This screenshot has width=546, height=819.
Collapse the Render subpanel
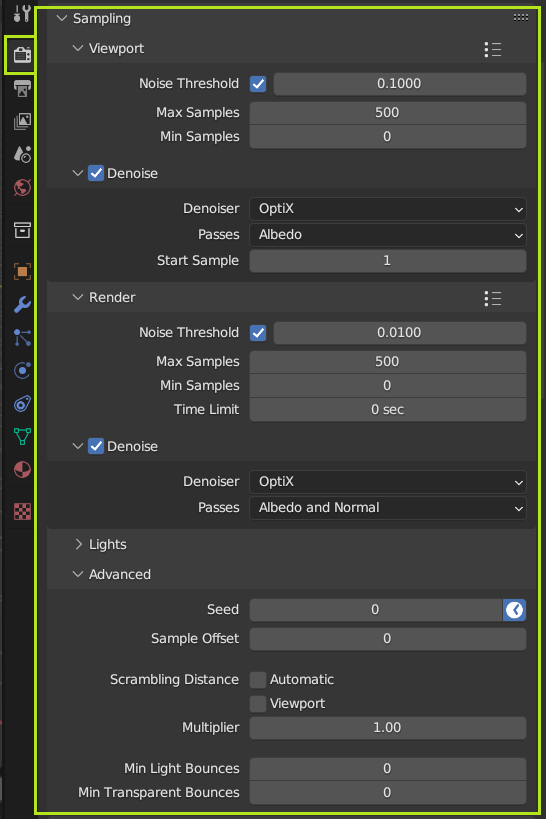point(78,297)
